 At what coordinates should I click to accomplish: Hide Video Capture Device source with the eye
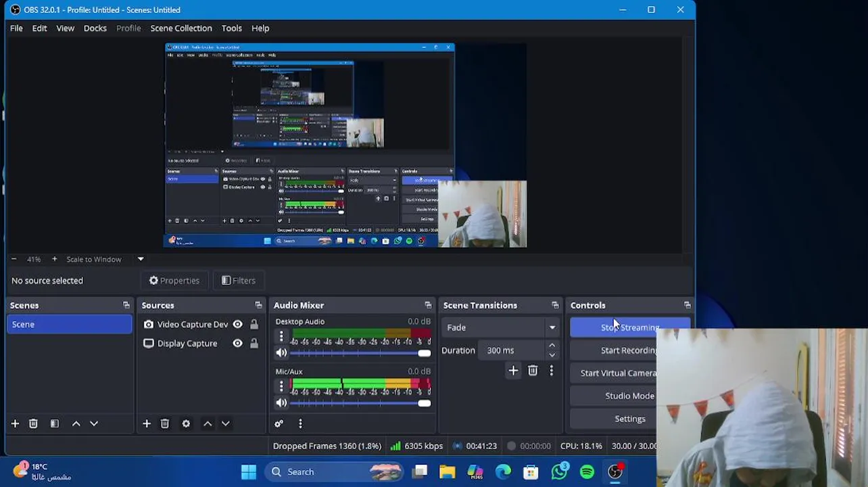click(x=237, y=325)
